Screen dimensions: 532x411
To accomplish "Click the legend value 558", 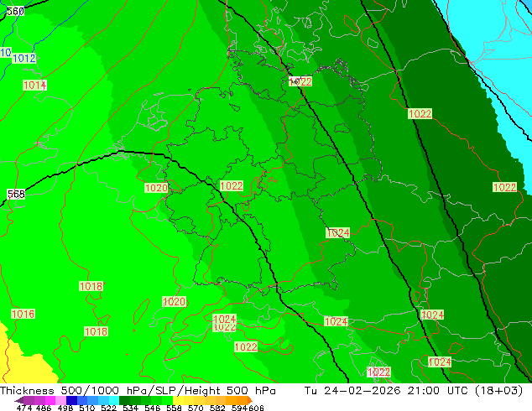I will (174, 408).
